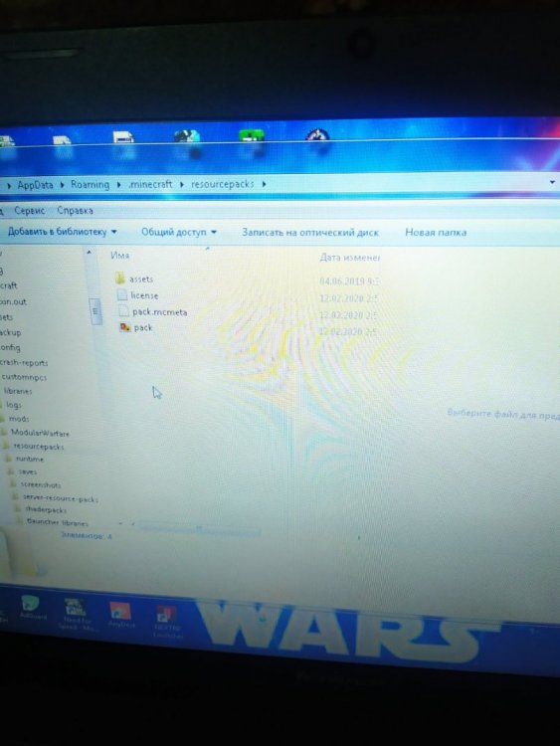Open Need for Speed desktop shortcut
The image size is (560, 746).
77,615
